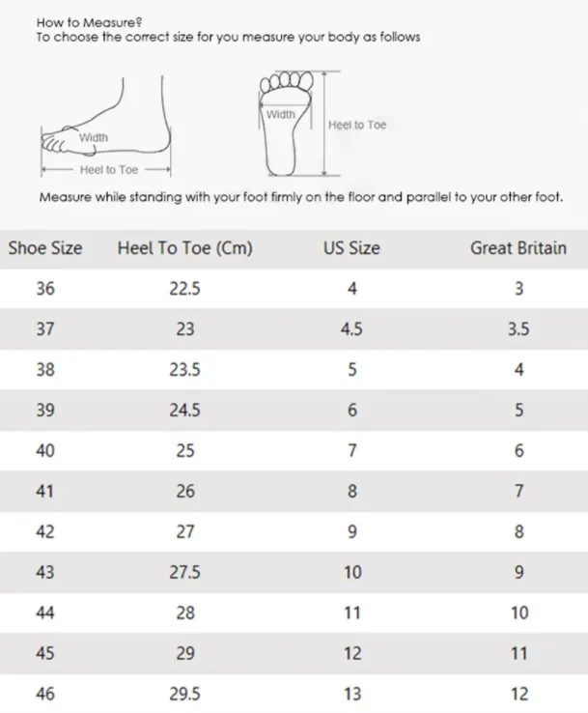Click the "Heel to Toe" label under the side-view foot
This screenshot has height=713, width=588.
point(109,170)
